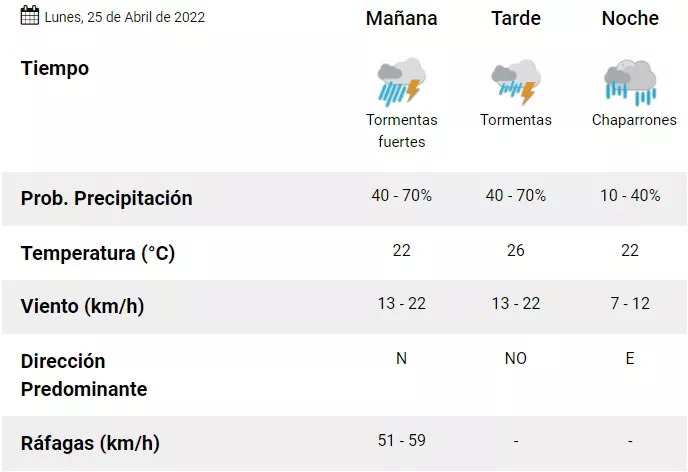Click the Prob. Precipitación row label
This screenshot has height=472, width=688.
click(x=106, y=198)
